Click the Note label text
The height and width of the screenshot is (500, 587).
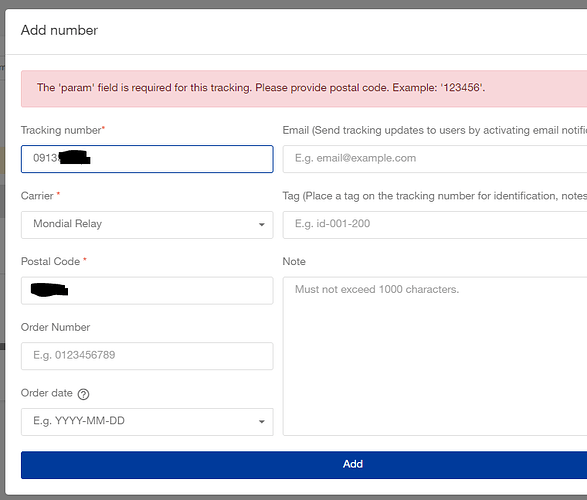[294, 261]
